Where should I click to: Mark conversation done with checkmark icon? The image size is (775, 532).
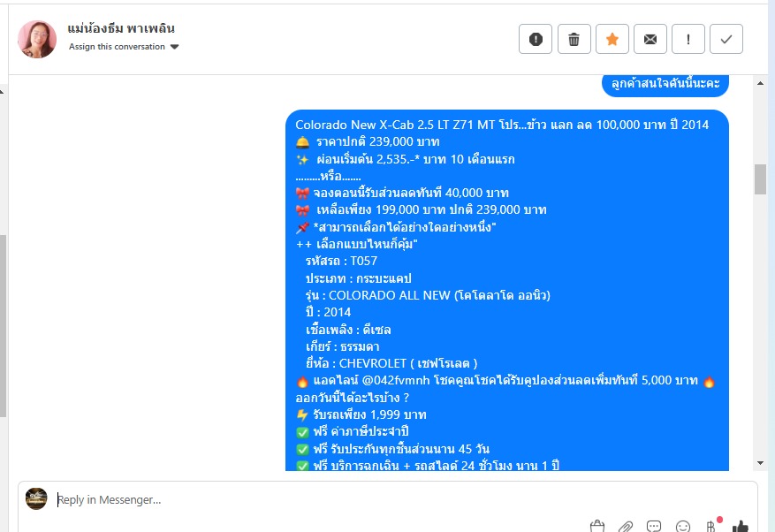726,39
